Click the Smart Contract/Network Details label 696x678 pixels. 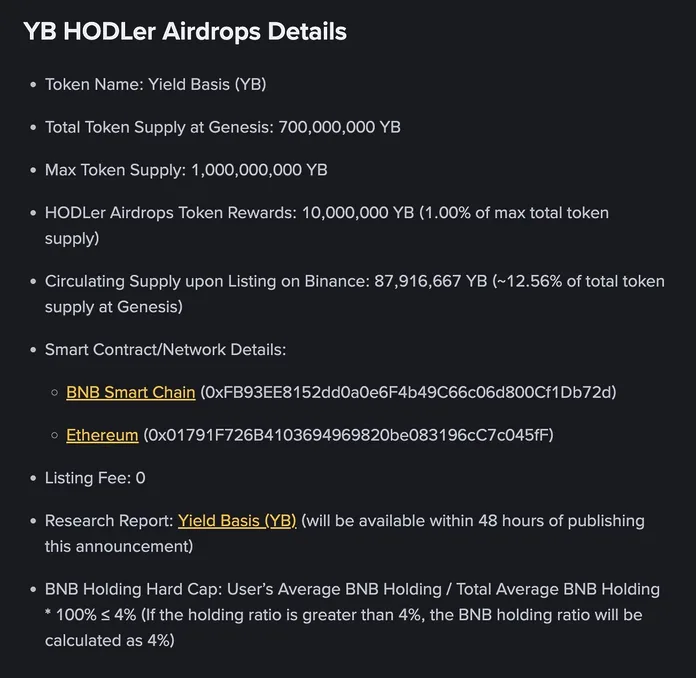tap(165, 349)
